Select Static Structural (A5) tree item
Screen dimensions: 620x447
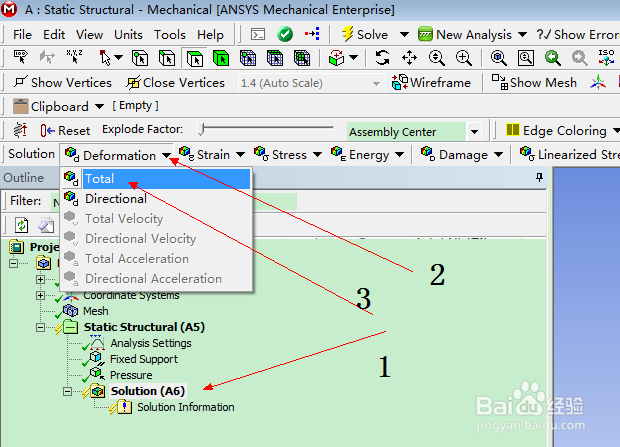[144, 327]
